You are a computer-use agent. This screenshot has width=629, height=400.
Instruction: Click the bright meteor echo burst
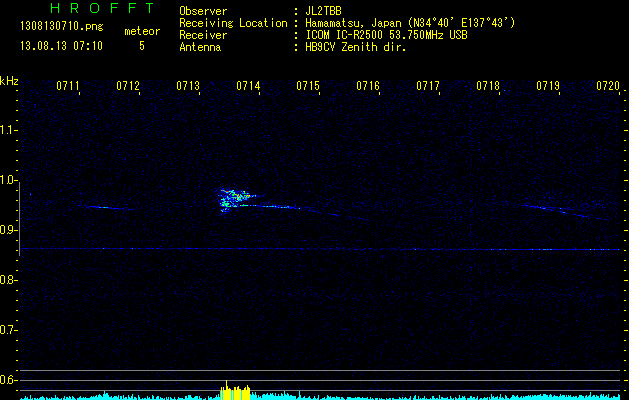(235, 198)
